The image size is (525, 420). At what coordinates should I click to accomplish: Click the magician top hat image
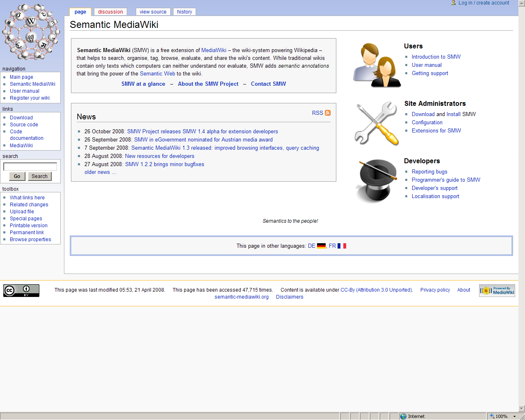point(377,181)
